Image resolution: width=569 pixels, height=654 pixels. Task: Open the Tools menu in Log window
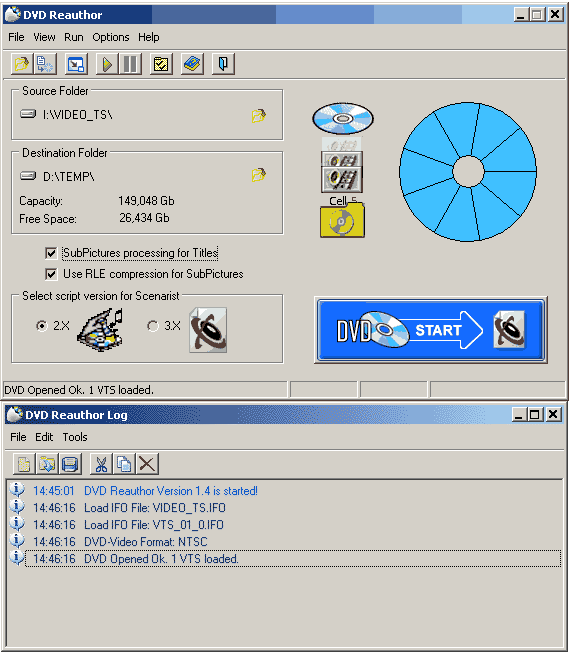coord(75,437)
